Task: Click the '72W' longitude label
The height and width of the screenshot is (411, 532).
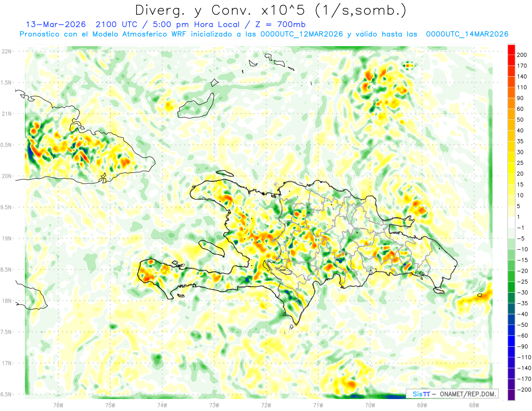Action: point(266,405)
